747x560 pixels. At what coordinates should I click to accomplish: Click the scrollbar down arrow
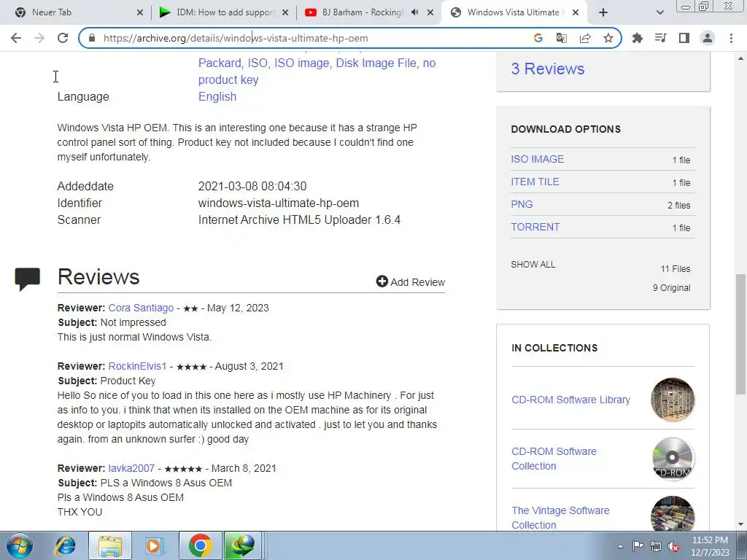pos(740,524)
